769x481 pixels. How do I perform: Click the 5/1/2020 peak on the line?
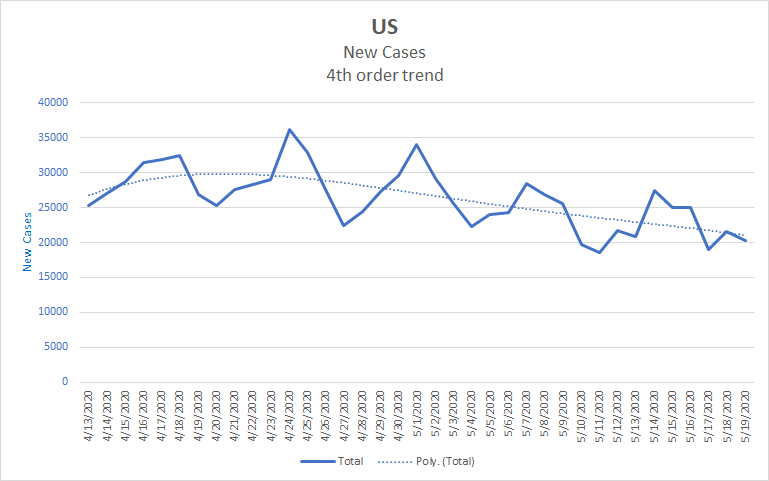point(417,145)
